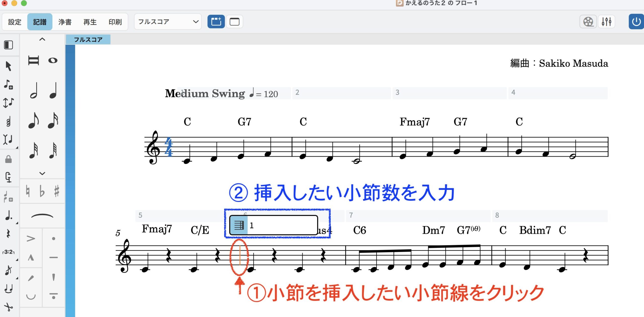
Task: Expand note durations with down chevron
Action: click(x=42, y=173)
